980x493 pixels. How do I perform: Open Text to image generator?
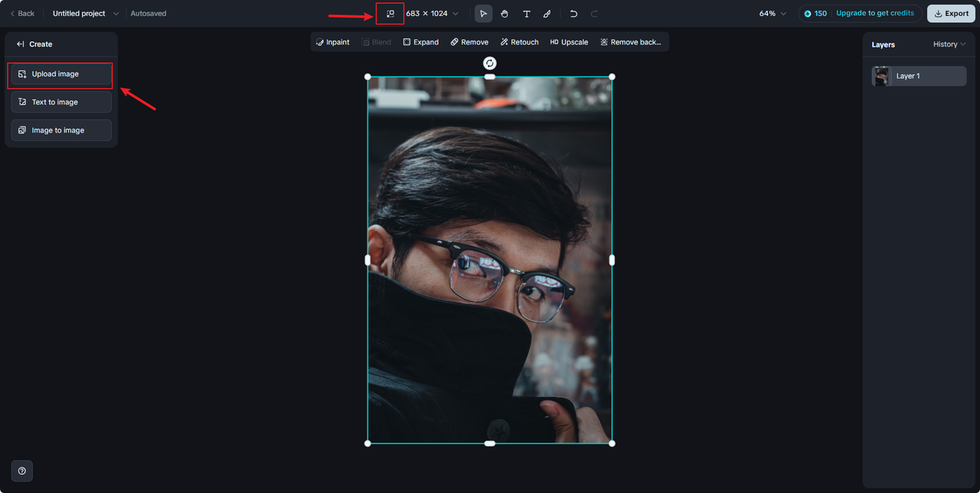(x=61, y=102)
